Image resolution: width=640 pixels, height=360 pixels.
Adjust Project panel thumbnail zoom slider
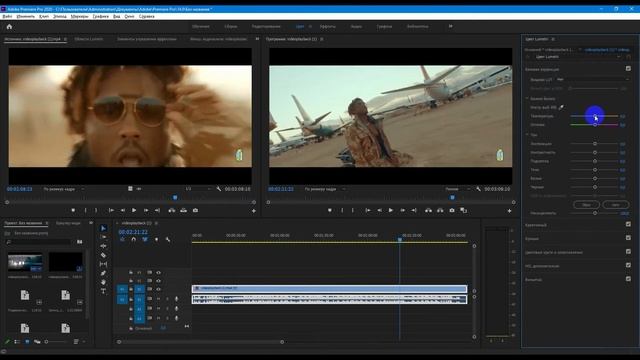point(56,342)
